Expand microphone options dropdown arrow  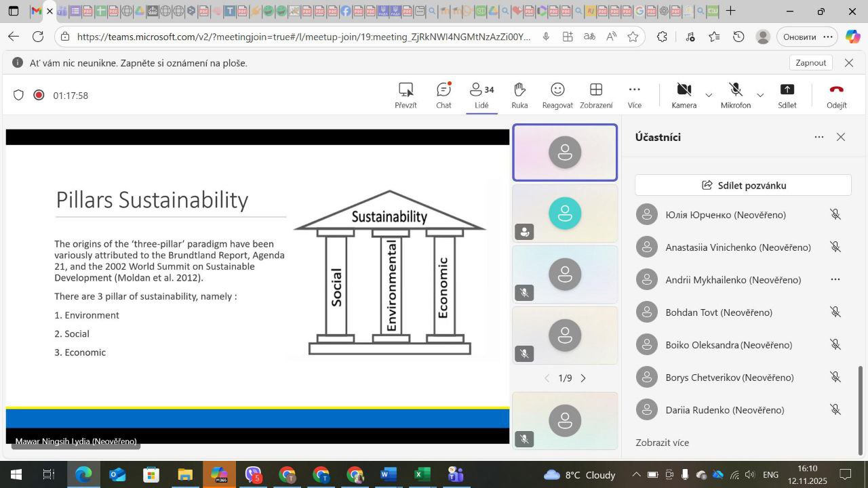(760, 96)
